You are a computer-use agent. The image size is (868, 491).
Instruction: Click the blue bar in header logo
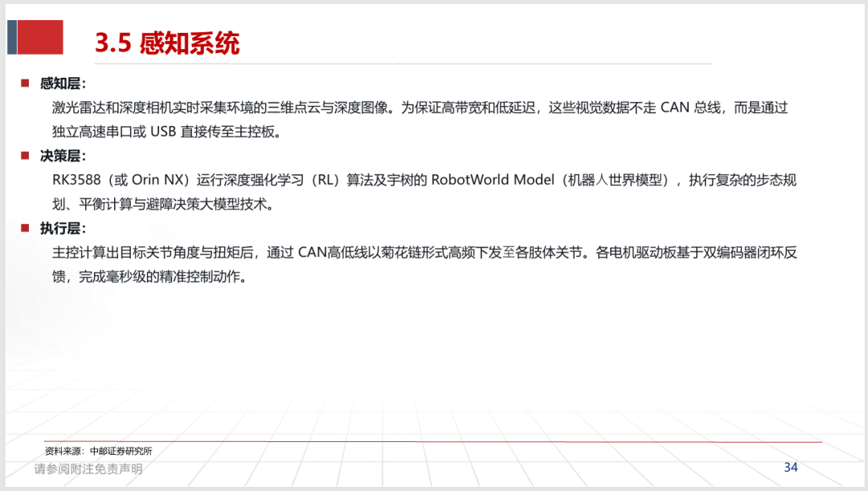pyautogui.click(x=11, y=37)
